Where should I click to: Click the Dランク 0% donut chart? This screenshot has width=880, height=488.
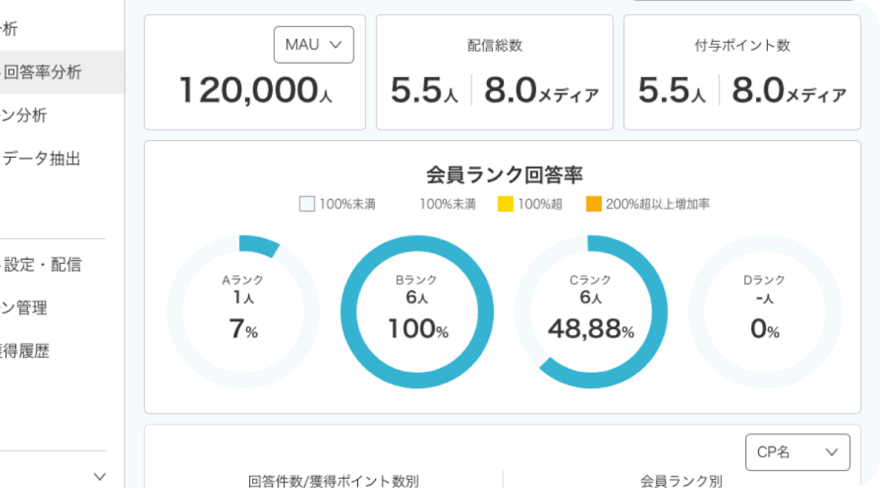pyautogui.click(x=764, y=310)
